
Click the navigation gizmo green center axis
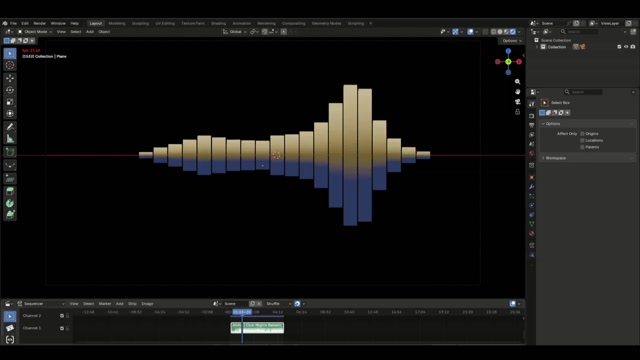508,62
